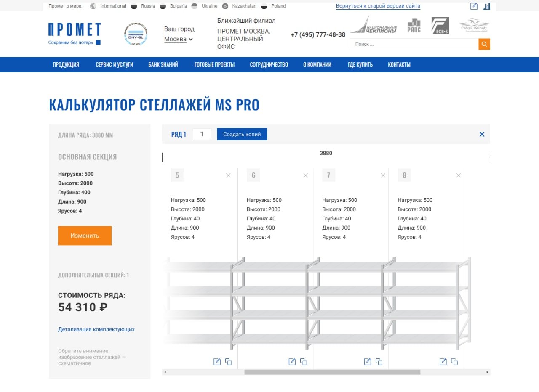Click the Калькулятор стеллажей MS PRO heading

(154, 105)
